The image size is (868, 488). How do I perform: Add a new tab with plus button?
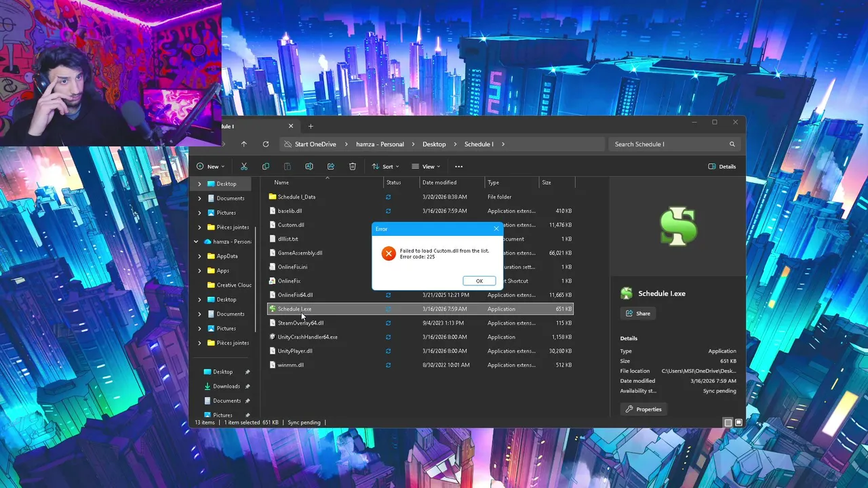pos(311,126)
